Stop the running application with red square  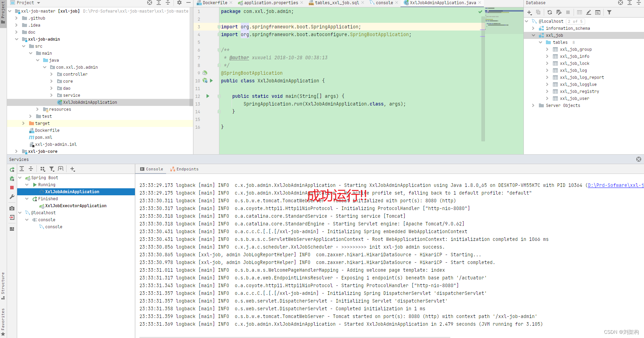click(12, 188)
